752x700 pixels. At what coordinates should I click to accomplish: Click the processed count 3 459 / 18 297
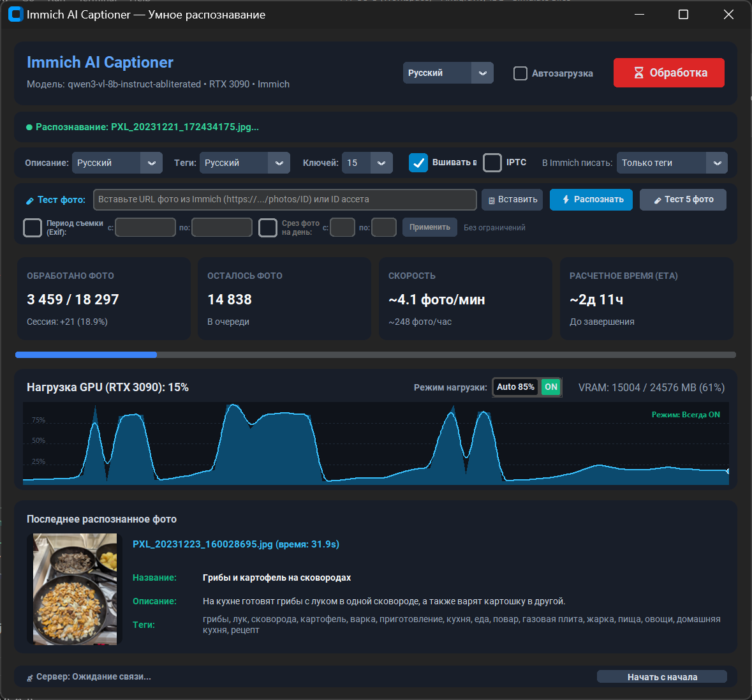[73, 299]
